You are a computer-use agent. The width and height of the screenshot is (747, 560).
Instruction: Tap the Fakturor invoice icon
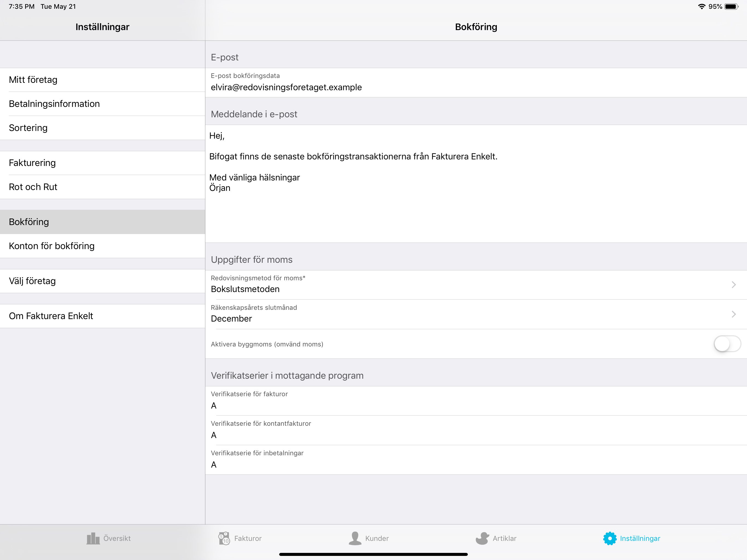coord(224,538)
